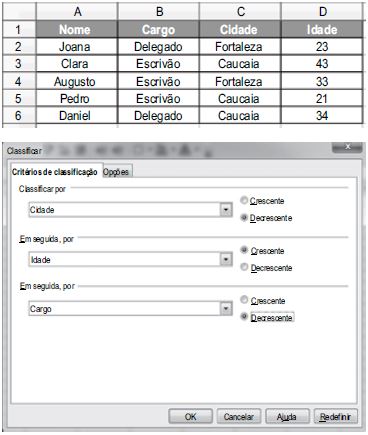
Task: Click the Cancelar button
Action: coord(239,417)
